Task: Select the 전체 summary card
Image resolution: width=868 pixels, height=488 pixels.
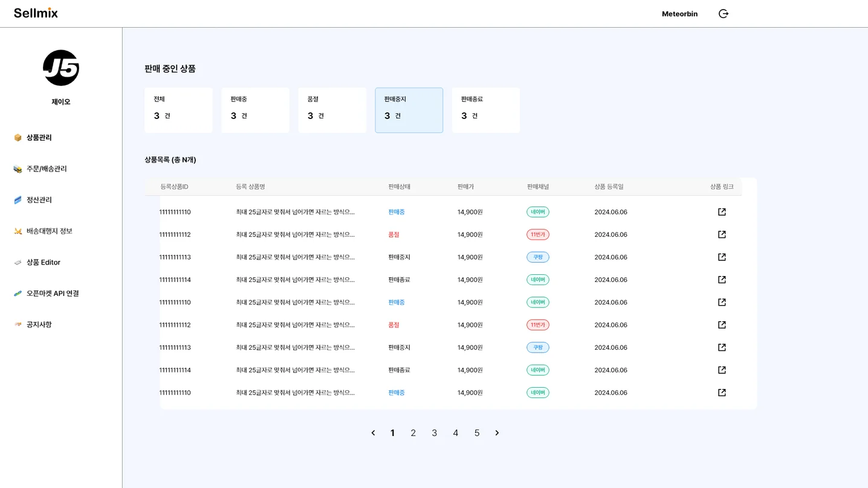Action: tap(178, 110)
